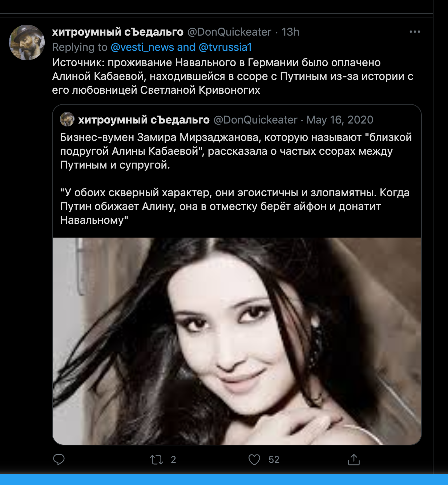Click the reply text mentioning Навального
The width and height of the screenshot is (448, 485).
coord(233,76)
